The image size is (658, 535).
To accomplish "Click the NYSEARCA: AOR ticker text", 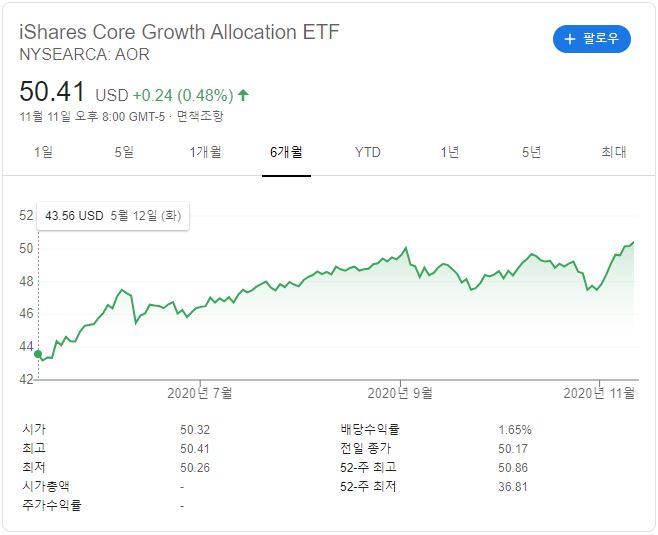I will [84, 54].
